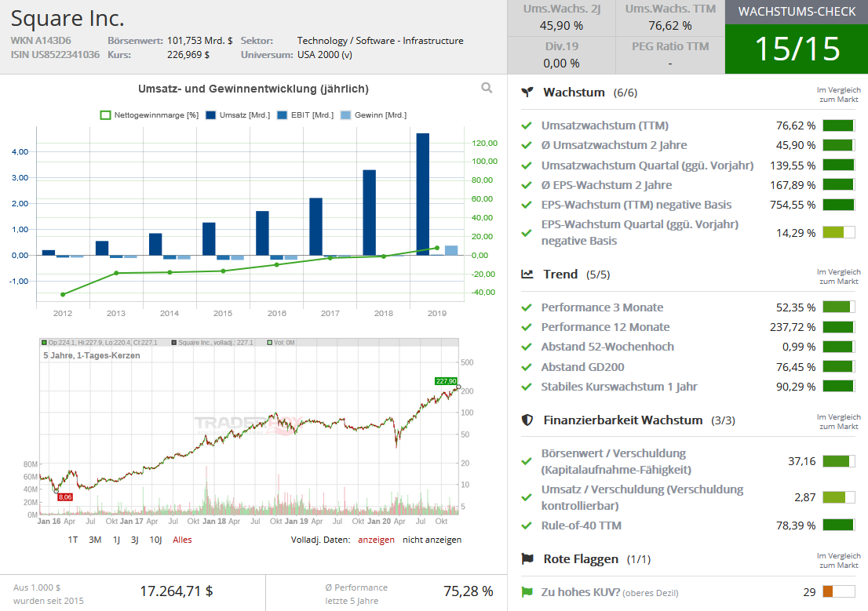
Task: Click the checkmark beside EPS-Wachstum Quartal negative Basis
Action: tap(527, 233)
